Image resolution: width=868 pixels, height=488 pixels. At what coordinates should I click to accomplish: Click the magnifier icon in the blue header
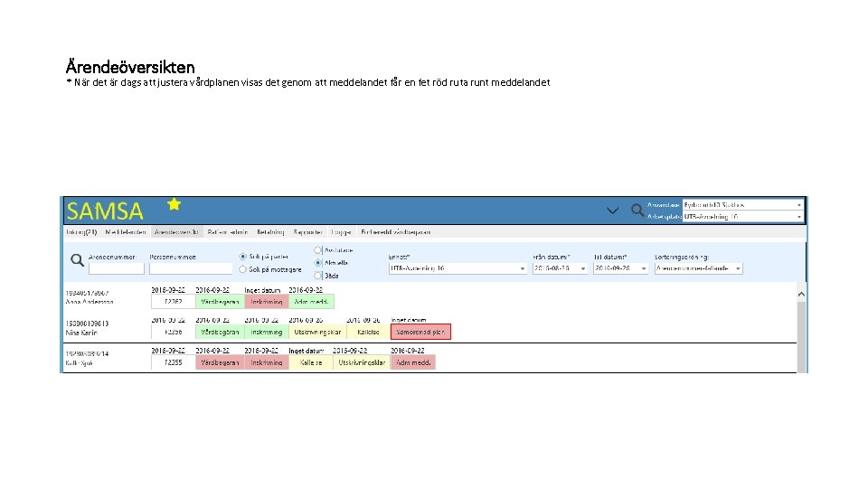637,211
